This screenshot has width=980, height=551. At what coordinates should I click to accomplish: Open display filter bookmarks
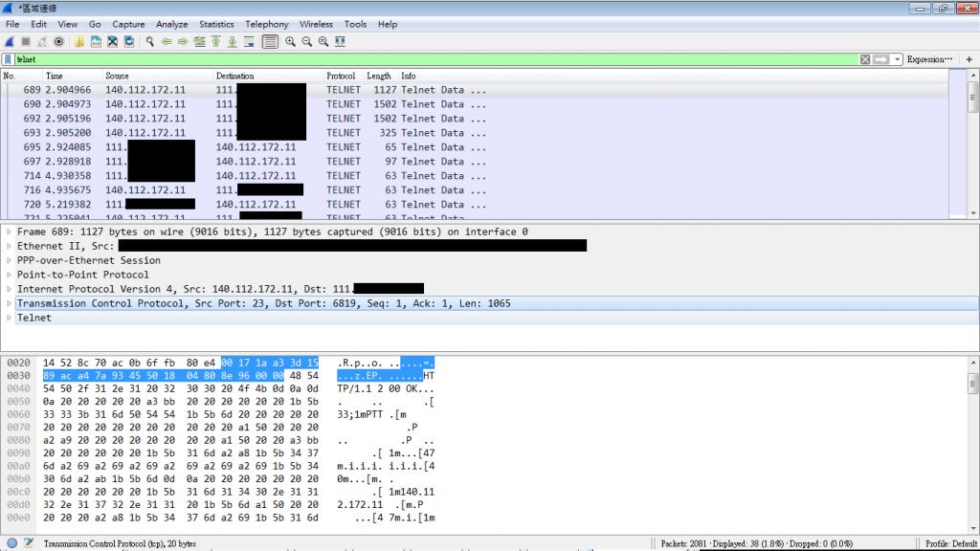tap(8, 59)
